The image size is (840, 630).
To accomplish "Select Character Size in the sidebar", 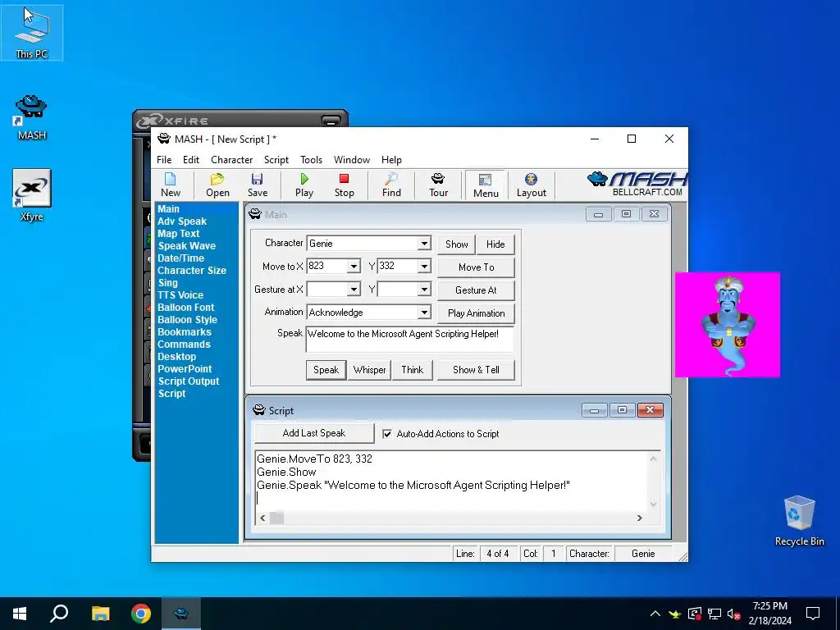I will [192, 271].
